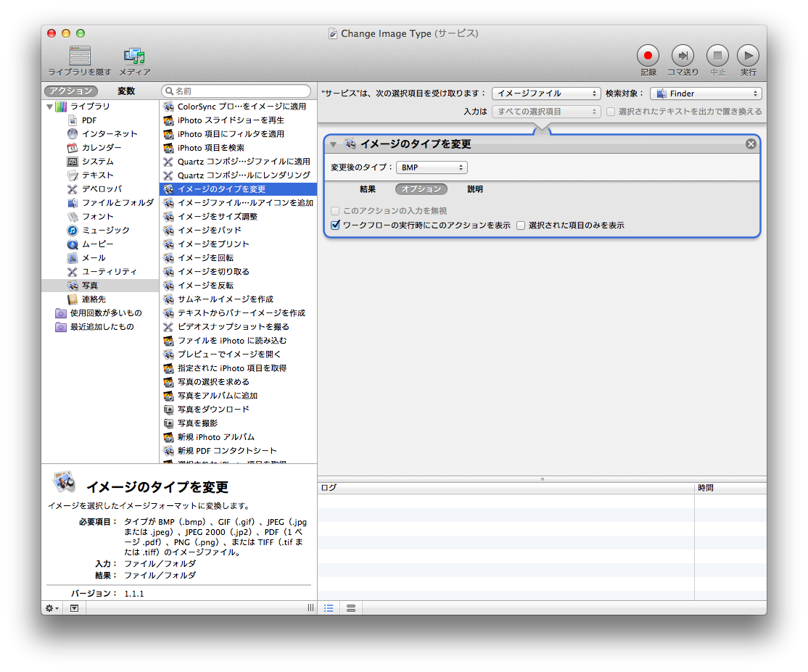Switch to the 変数 tab
Image resolution: width=808 pixels, height=672 pixels.
coord(126,91)
